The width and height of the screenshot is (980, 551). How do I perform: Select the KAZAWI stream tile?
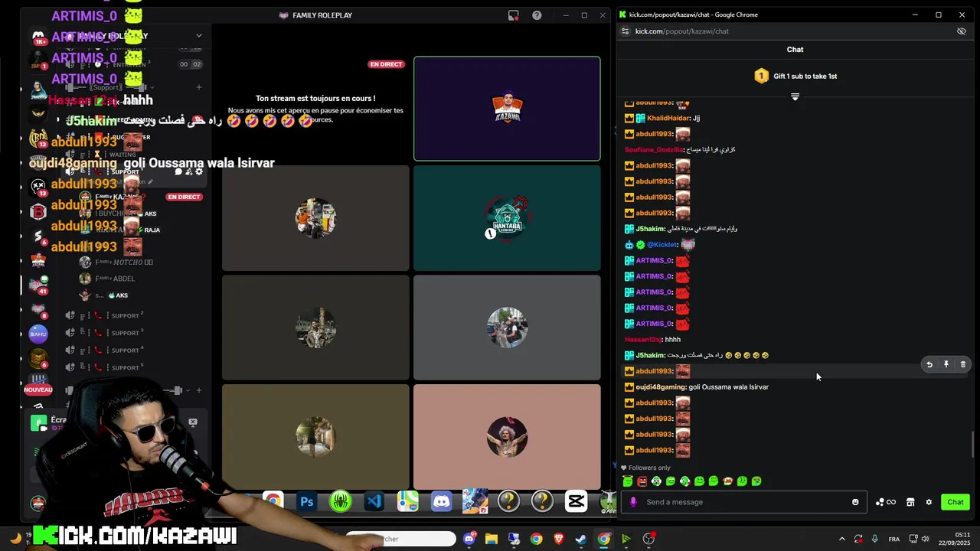[x=507, y=109]
